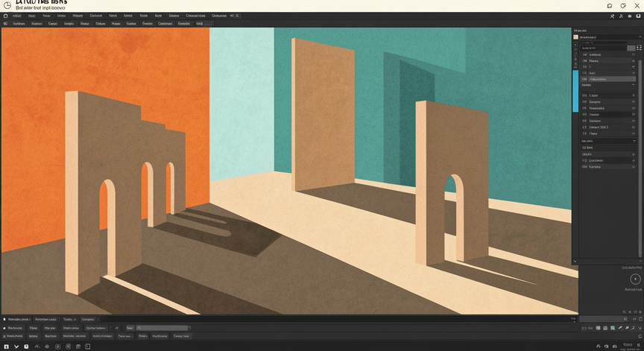Click the frame corners icon next to the panel search field
The width and height of the screenshot is (644, 351).
(639, 48)
